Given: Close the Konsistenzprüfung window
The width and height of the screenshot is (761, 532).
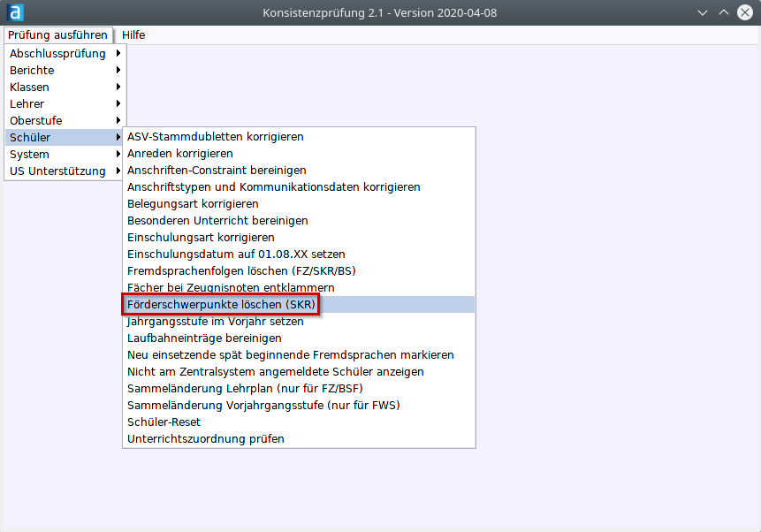Looking at the screenshot, I should [x=745, y=12].
